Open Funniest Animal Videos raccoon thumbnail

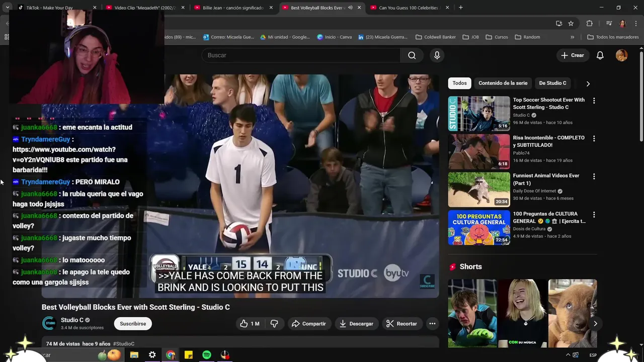479,190
